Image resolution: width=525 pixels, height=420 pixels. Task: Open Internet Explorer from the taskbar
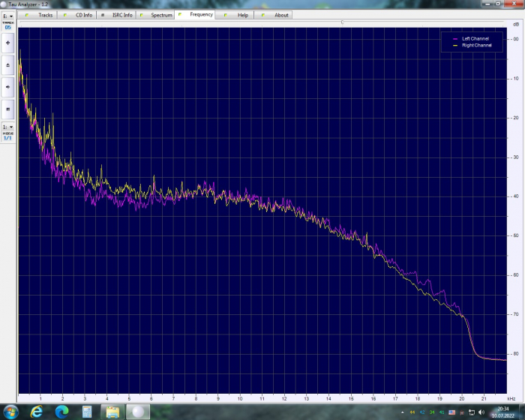click(x=37, y=412)
